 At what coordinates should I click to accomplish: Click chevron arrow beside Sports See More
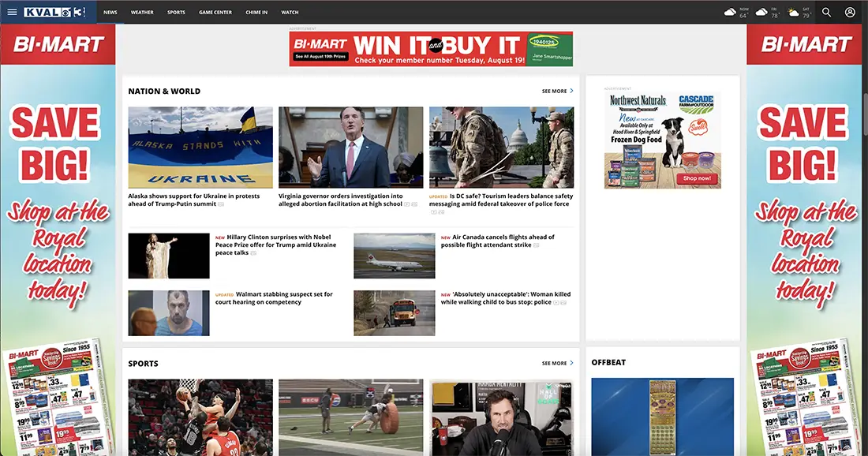[571, 363]
